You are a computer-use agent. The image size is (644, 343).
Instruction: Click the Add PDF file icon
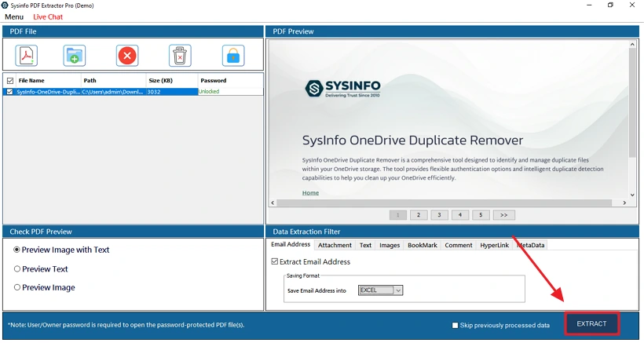27,56
